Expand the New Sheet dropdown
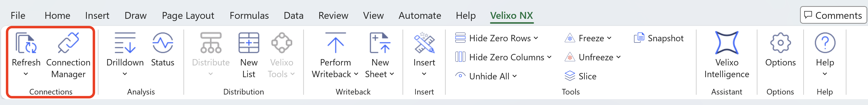 (391, 74)
